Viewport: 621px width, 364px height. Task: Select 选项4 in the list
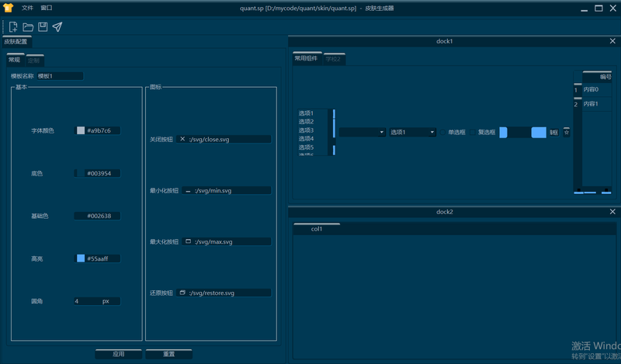pyautogui.click(x=313, y=139)
